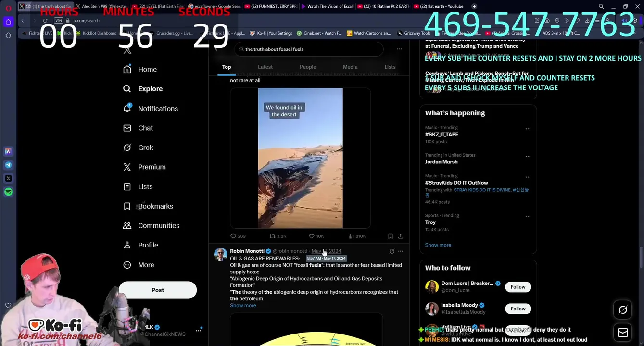Open account menu dots next to @Channel6ixNEWS
Image resolution: width=644 pixels, height=346 pixels.
click(198, 331)
